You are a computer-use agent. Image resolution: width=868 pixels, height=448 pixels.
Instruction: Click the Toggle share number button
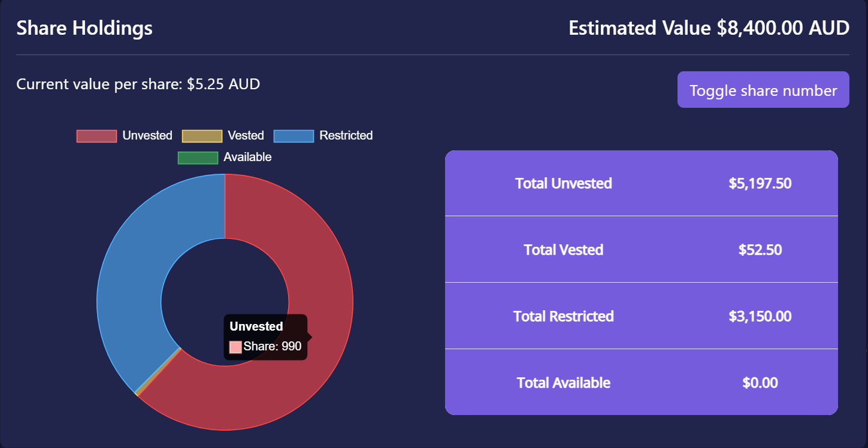click(763, 90)
